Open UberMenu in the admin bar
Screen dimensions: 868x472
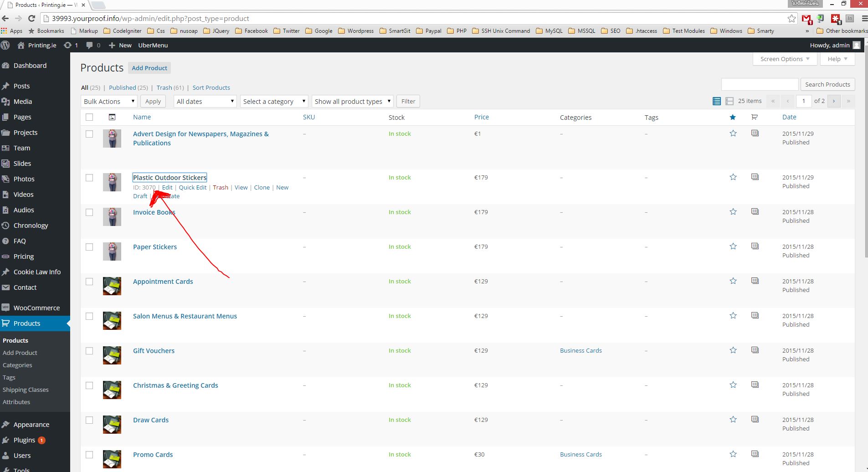pyautogui.click(x=153, y=45)
